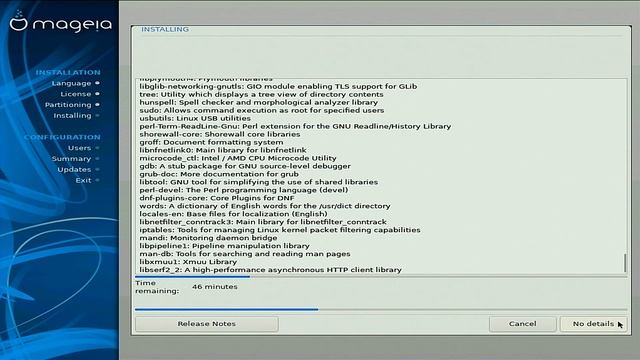The width and height of the screenshot is (640, 360).
Task: Click the INSTALLATION sidebar heading
Action: click(68, 72)
